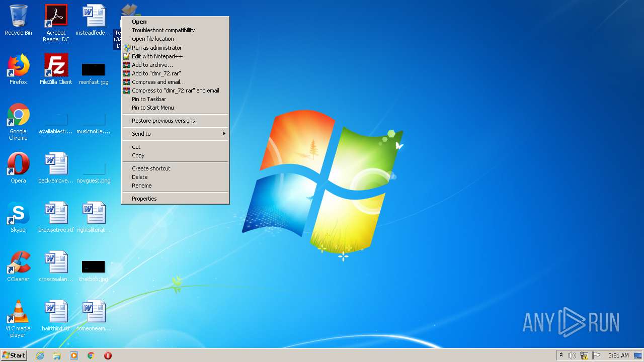The image size is (644, 362).
Task: Choose Copy in the context menu
Action: [x=176, y=155]
